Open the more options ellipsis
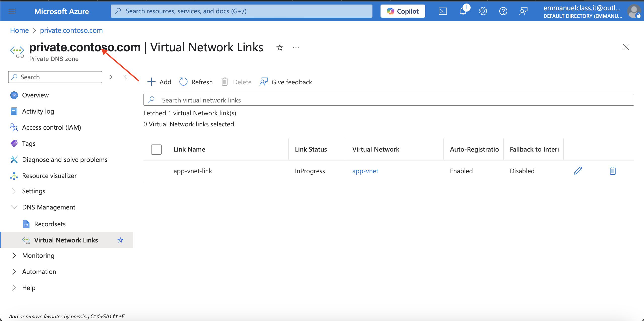This screenshot has height=321, width=644. [x=296, y=47]
